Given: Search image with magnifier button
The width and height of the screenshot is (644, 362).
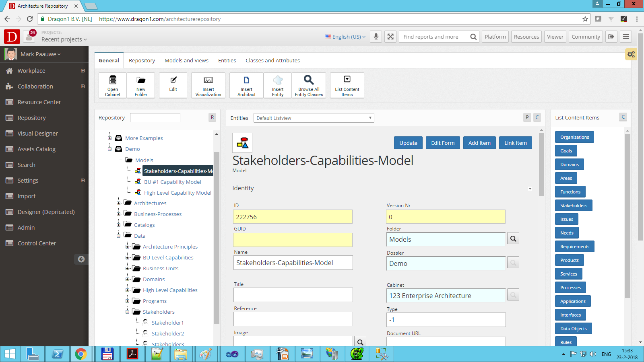Looking at the screenshot, I should [360, 342].
